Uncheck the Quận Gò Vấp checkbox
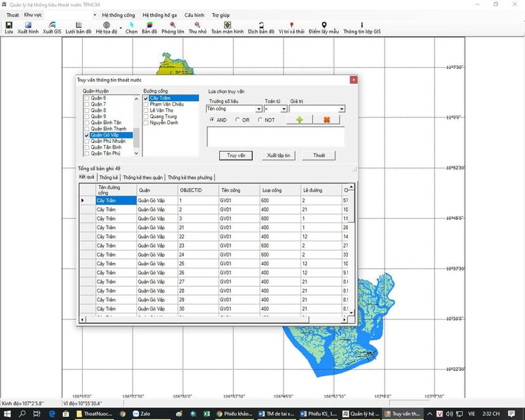The height and width of the screenshot is (420, 525). 87,135
